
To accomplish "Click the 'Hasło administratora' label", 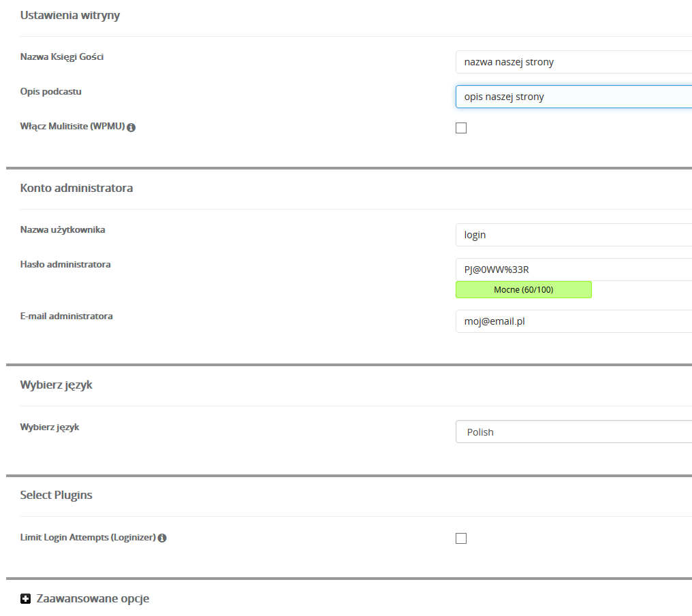I will 65,264.
